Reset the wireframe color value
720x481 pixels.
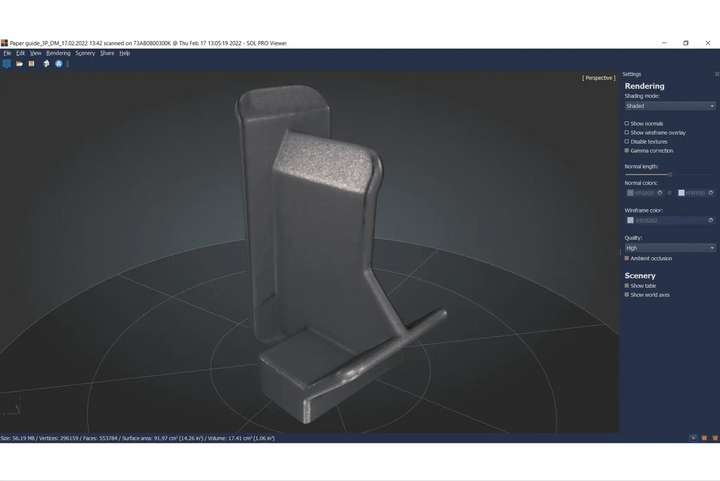pyautogui.click(x=711, y=220)
